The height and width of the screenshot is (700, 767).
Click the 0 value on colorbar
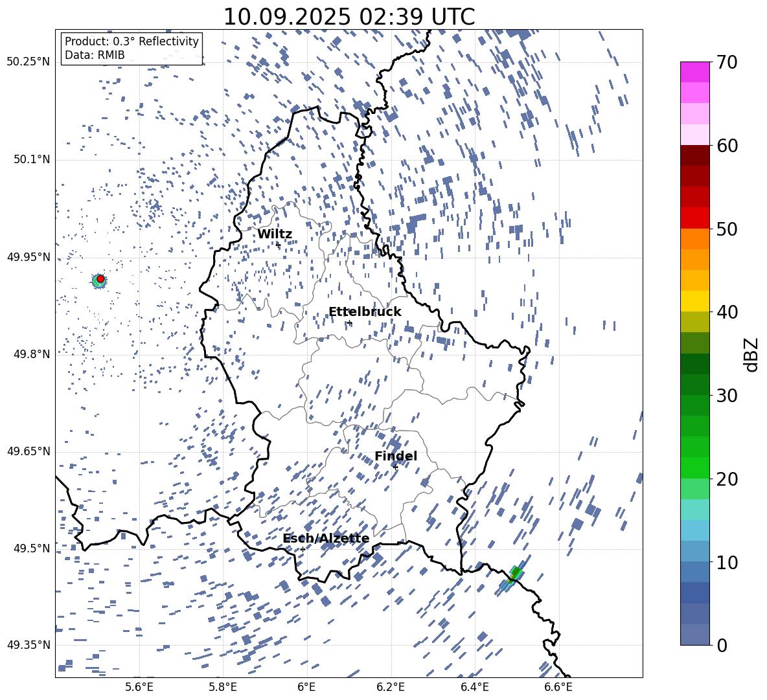click(722, 645)
